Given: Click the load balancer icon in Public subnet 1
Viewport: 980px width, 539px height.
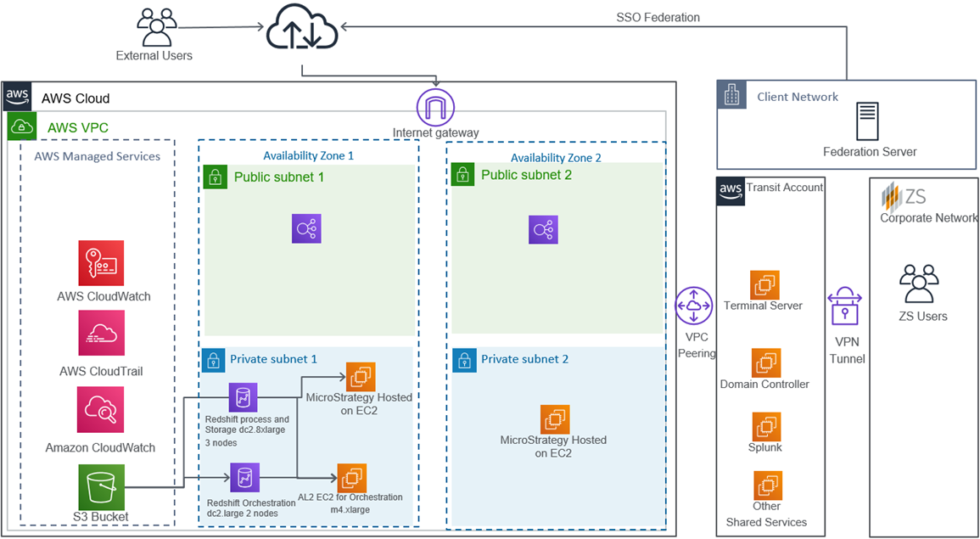Looking at the screenshot, I should (x=306, y=229).
